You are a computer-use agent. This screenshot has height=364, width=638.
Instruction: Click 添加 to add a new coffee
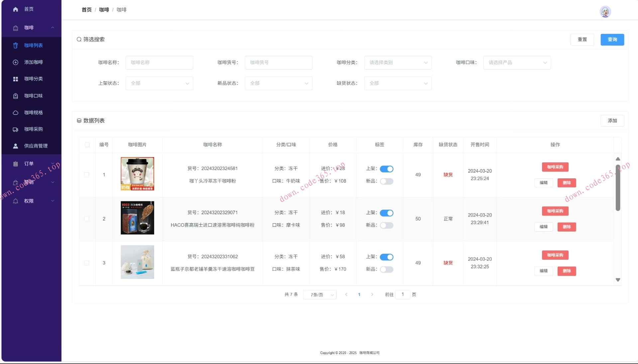pos(612,121)
